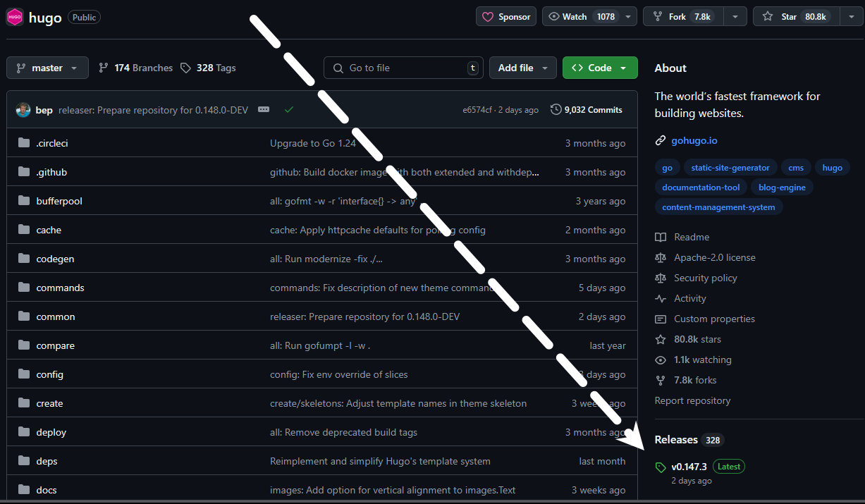Open the .circleci folder
The height and width of the screenshot is (504, 865).
pos(52,143)
